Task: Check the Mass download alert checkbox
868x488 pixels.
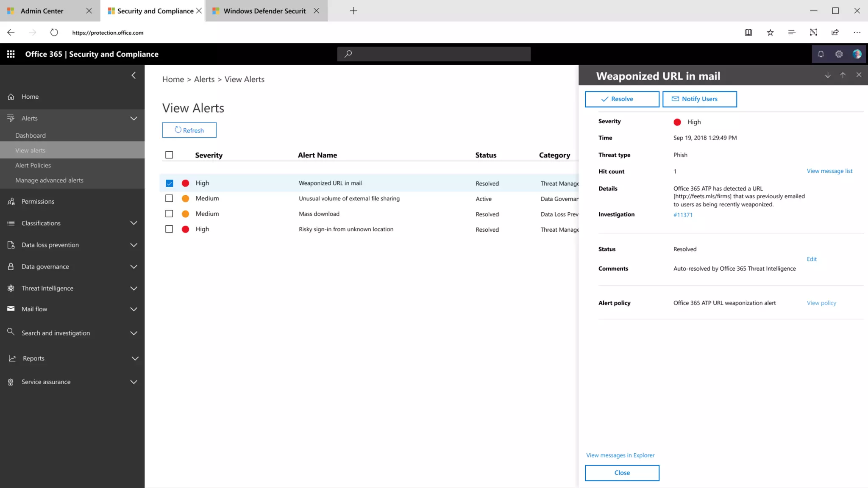Action: click(169, 214)
